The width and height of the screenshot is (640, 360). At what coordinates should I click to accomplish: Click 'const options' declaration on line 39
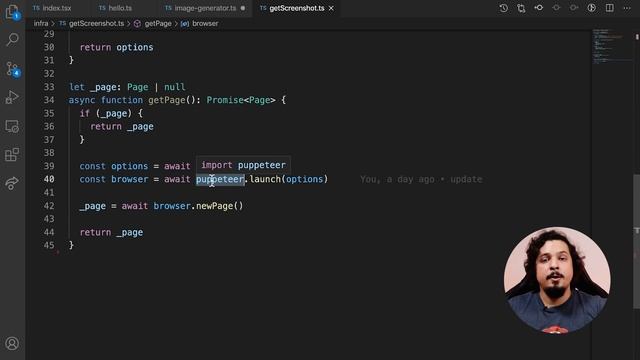114,166
